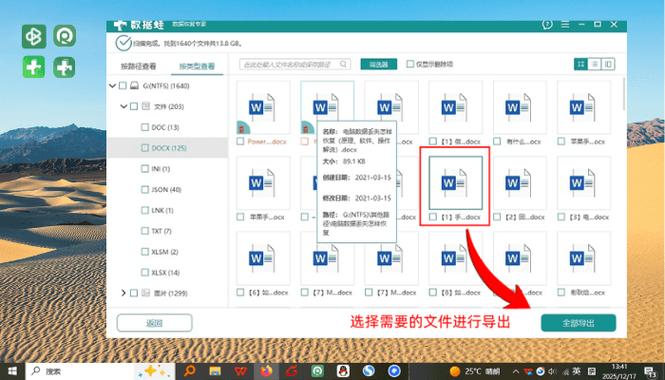Click the 全部导出 export button
The width and height of the screenshot is (665, 380).
click(578, 323)
